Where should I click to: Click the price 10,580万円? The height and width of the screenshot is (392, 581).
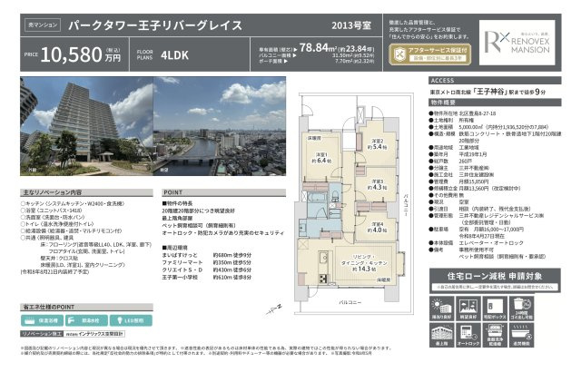point(81,54)
